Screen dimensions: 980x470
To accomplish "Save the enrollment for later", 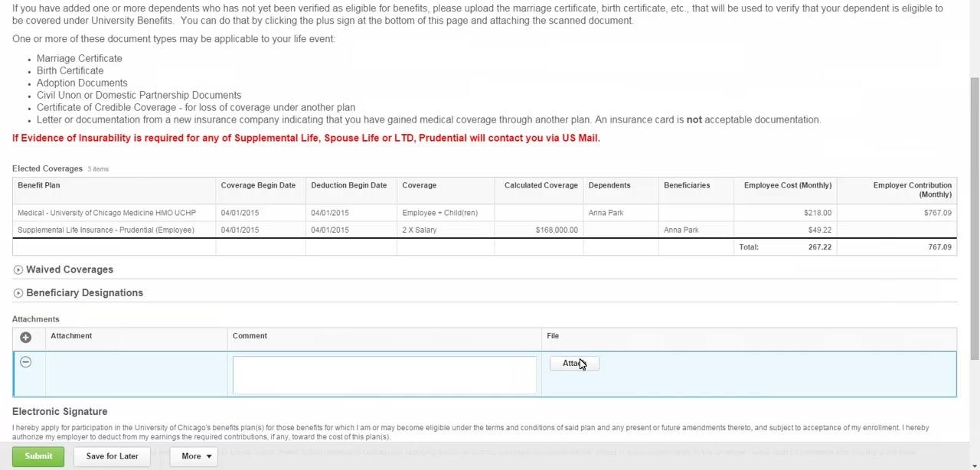I will point(113,456).
